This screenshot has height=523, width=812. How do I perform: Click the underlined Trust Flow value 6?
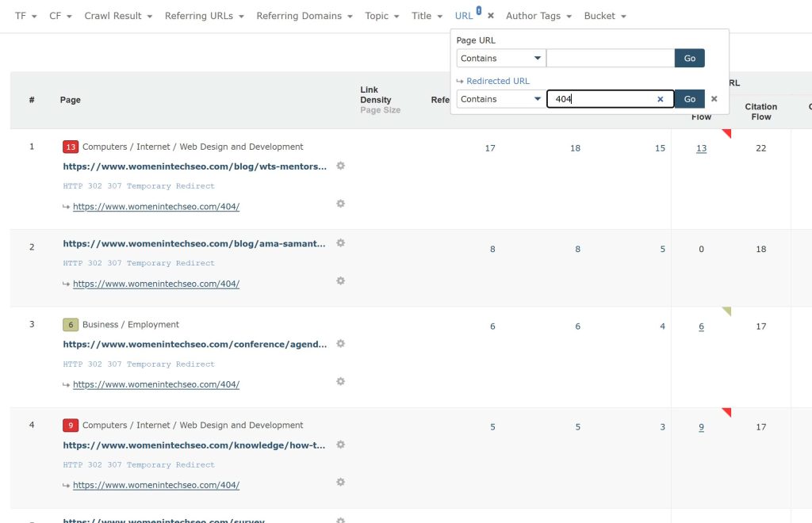coord(701,326)
